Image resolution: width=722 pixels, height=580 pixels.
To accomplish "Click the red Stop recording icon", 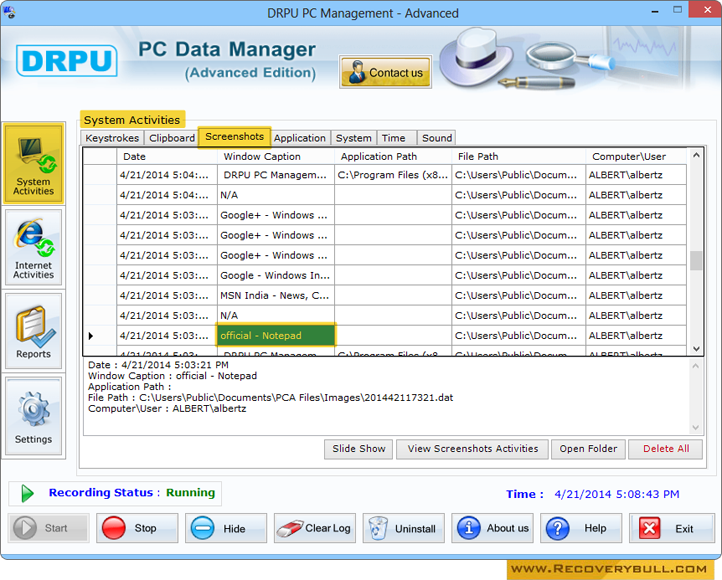I will 114,528.
